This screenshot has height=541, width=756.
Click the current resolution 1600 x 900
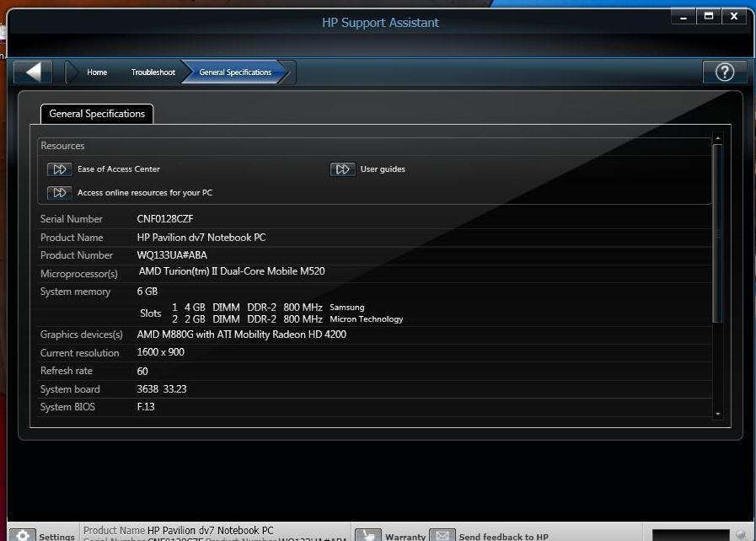click(160, 352)
